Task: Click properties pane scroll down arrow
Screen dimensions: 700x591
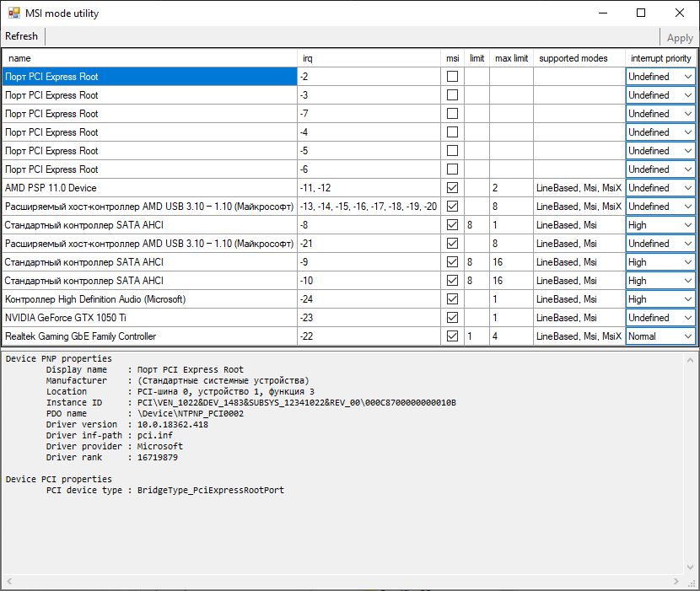Action: (x=690, y=567)
